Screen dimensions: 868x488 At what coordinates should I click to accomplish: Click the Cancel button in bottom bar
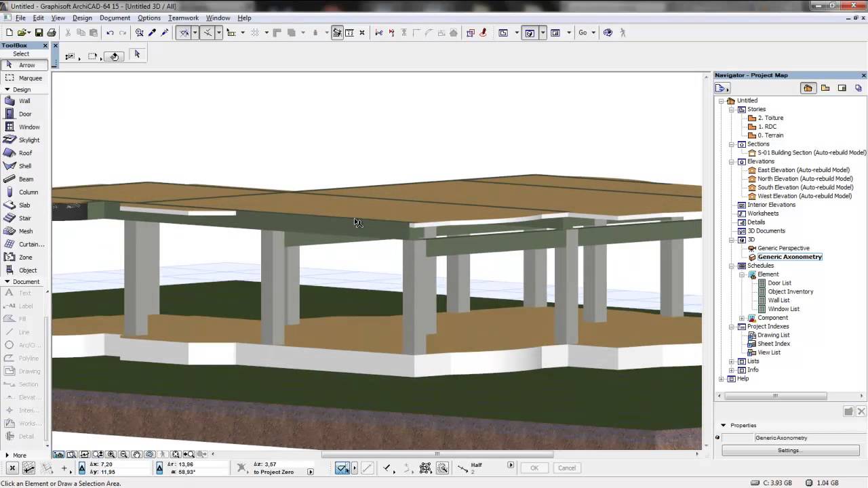click(x=567, y=468)
